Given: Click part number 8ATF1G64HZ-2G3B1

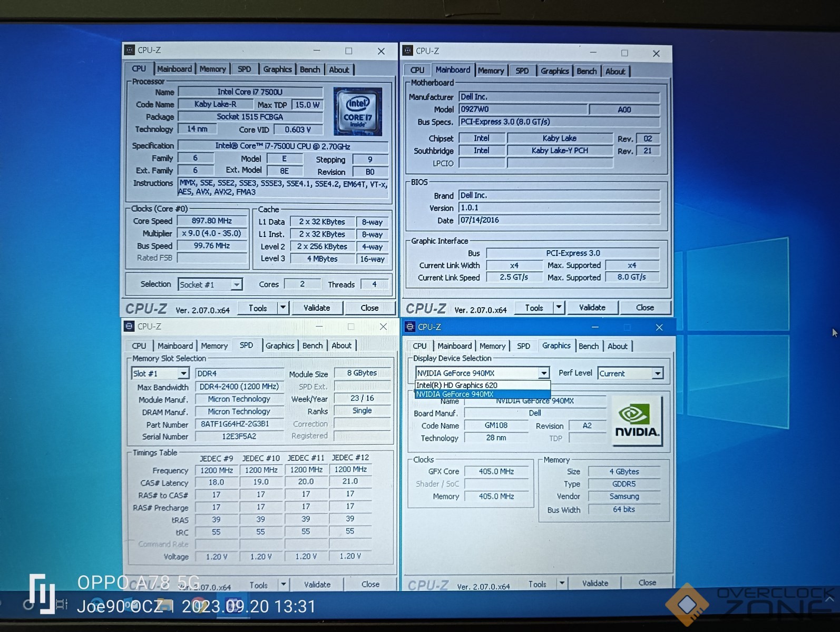Looking at the screenshot, I should click(x=239, y=424).
